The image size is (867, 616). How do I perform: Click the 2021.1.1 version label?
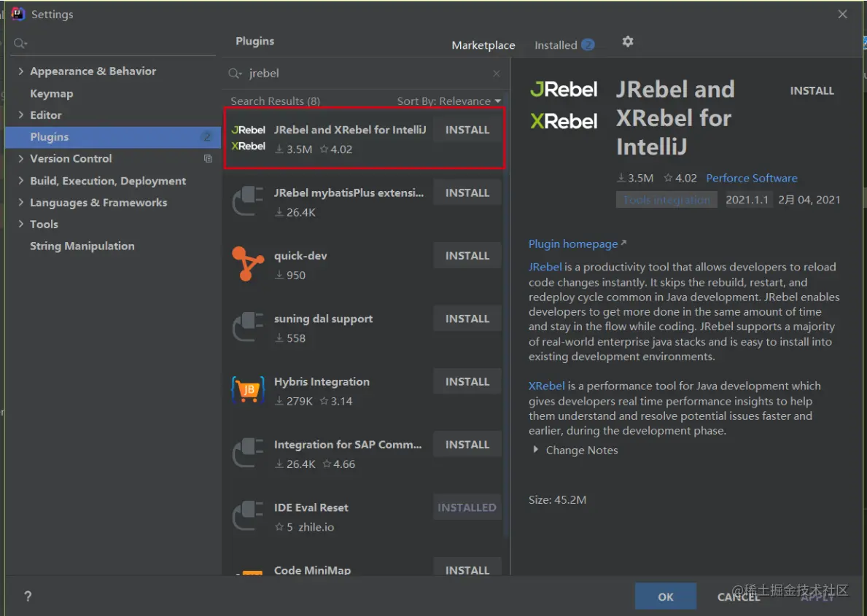tap(747, 200)
